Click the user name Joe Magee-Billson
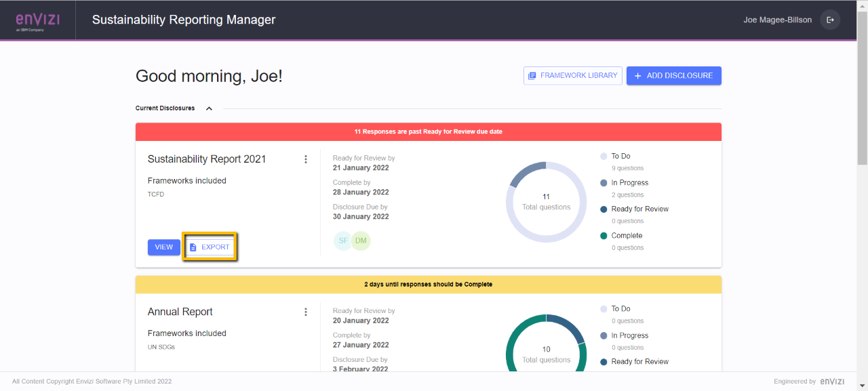 778,20
